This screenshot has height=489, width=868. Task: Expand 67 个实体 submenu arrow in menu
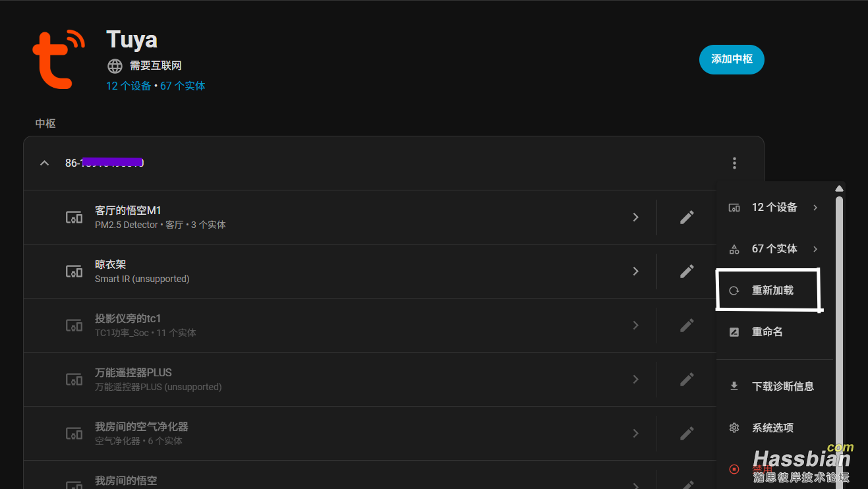coord(815,249)
